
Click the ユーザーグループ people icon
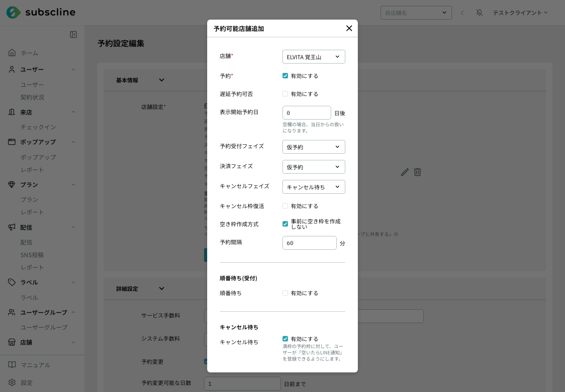(x=12, y=312)
